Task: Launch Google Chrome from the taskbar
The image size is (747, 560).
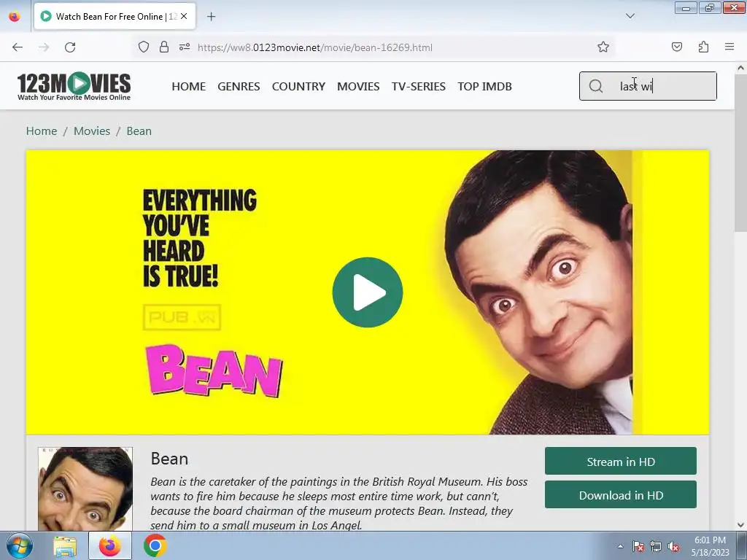Action: [x=155, y=545]
